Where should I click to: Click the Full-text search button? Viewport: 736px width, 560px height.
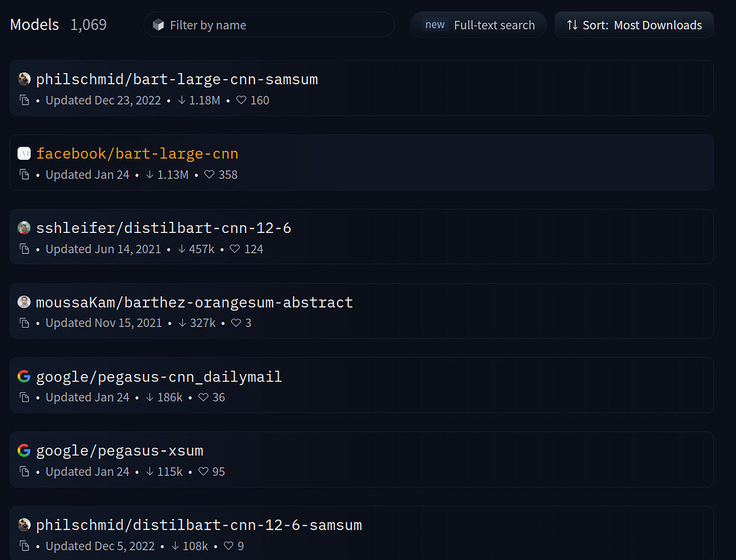(x=479, y=25)
